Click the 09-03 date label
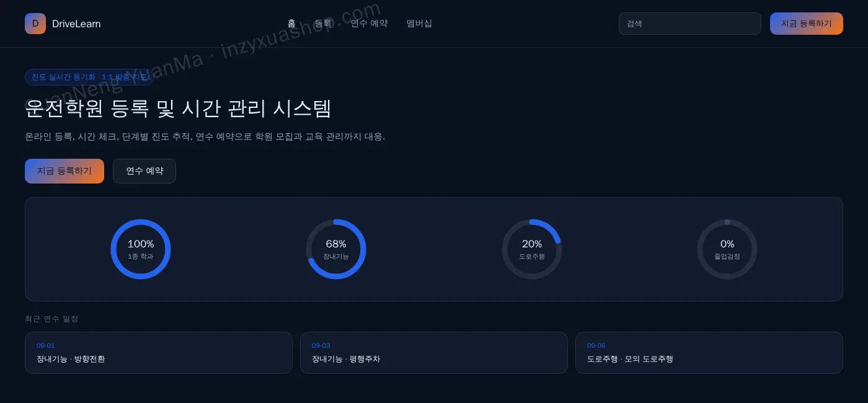The image size is (868, 403). coord(321,345)
